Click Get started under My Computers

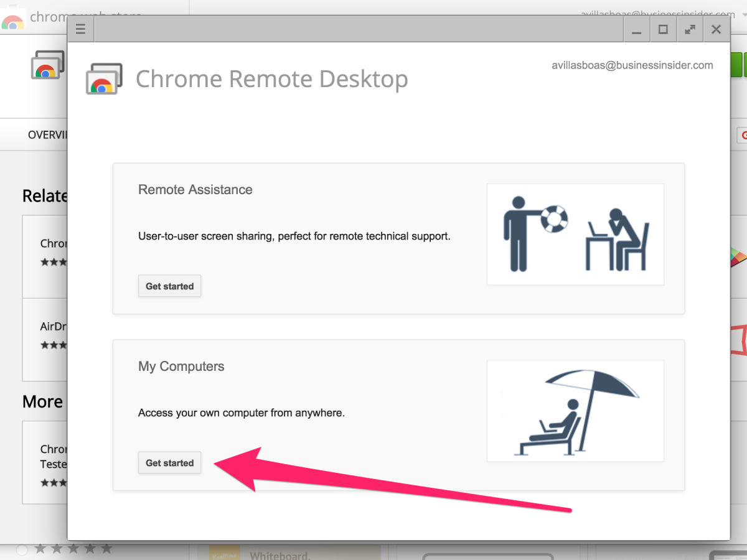(169, 463)
